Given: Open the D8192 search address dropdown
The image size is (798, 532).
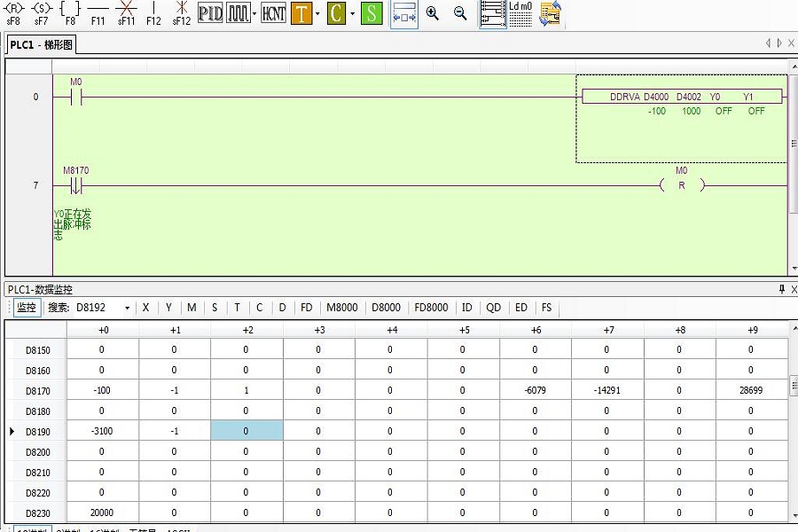Looking at the screenshot, I should pyautogui.click(x=128, y=308).
